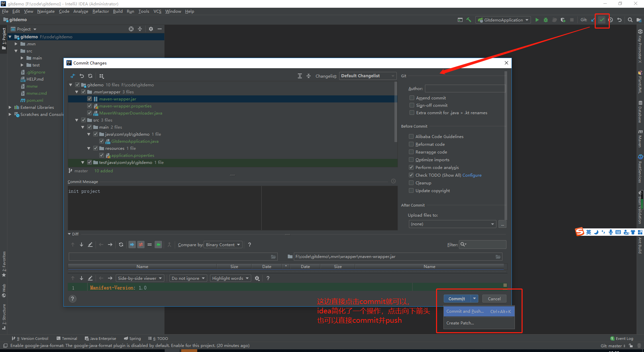Screen dimensions: 644x352
Task: Open the Do not ignore dropdown
Action: click(188, 278)
